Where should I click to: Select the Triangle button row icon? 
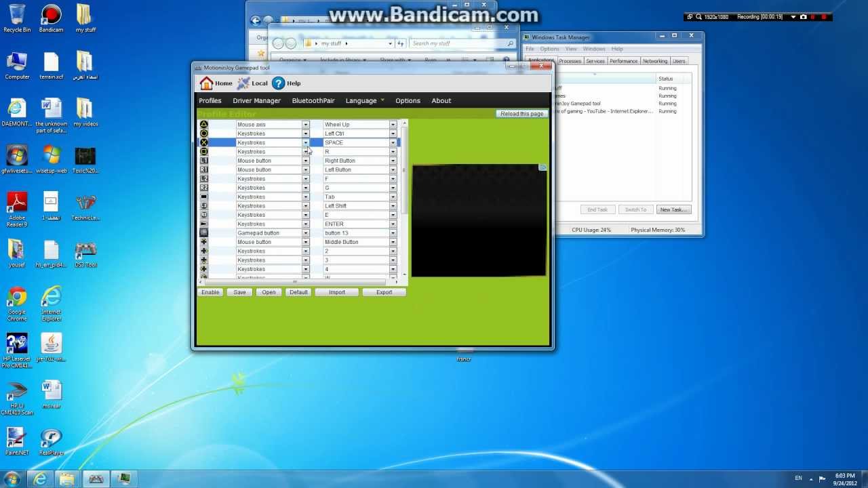coord(203,125)
